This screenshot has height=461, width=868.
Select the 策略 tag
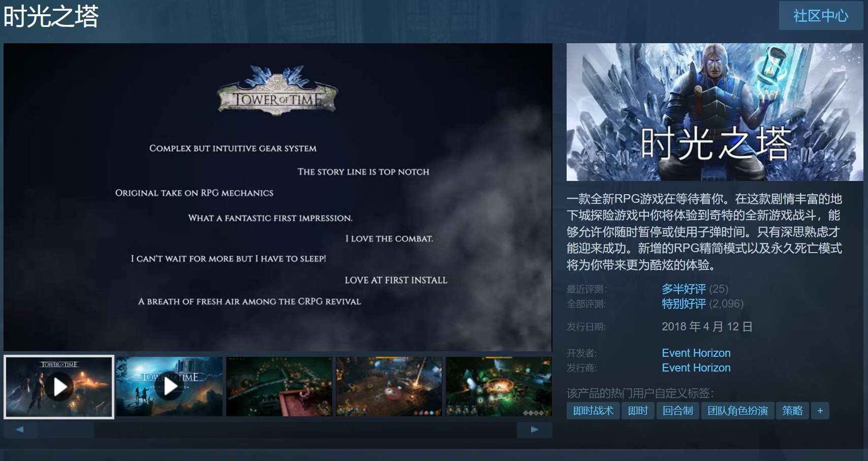(792, 411)
